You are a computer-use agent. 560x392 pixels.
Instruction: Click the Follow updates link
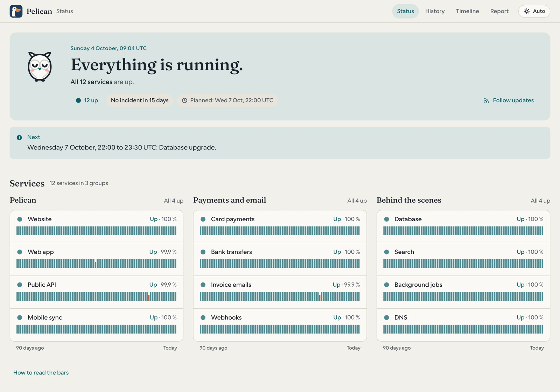tap(509, 100)
